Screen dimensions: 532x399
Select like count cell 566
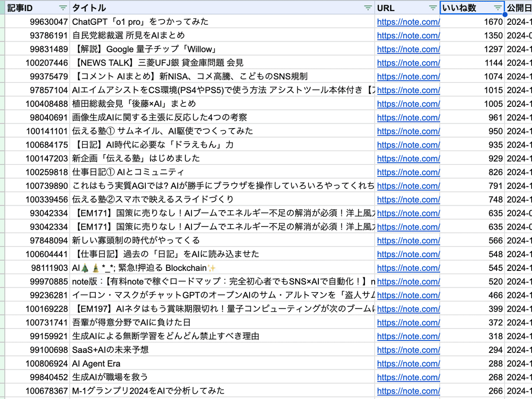pyautogui.click(x=472, y=241)
